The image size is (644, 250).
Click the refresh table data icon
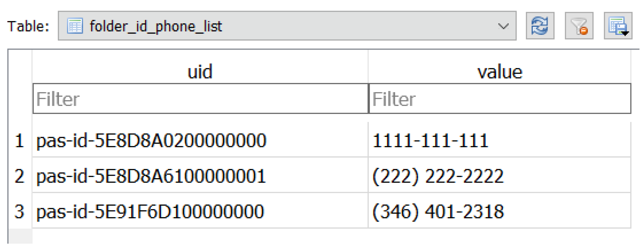pyautogui.click(x=540, y=26)
